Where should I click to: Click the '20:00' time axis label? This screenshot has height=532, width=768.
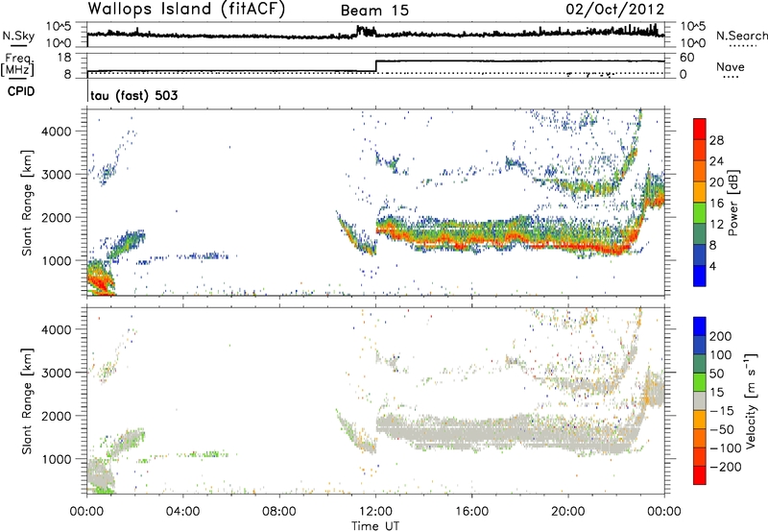(568, 512)
